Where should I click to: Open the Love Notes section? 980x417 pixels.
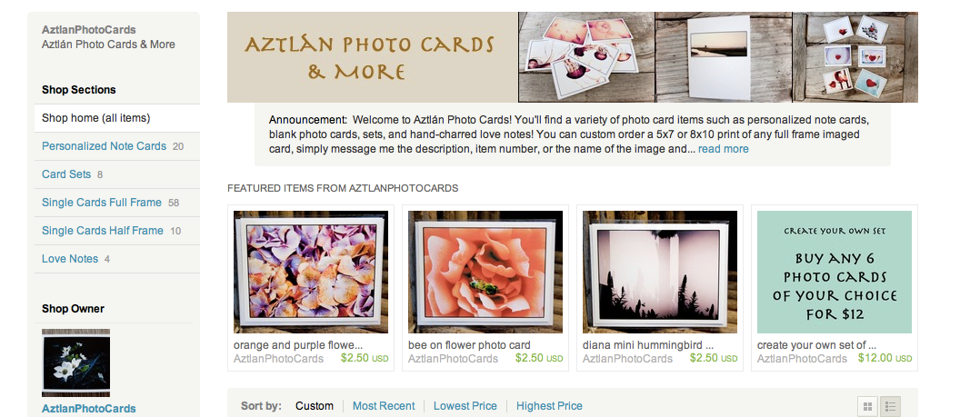(70, 258)
